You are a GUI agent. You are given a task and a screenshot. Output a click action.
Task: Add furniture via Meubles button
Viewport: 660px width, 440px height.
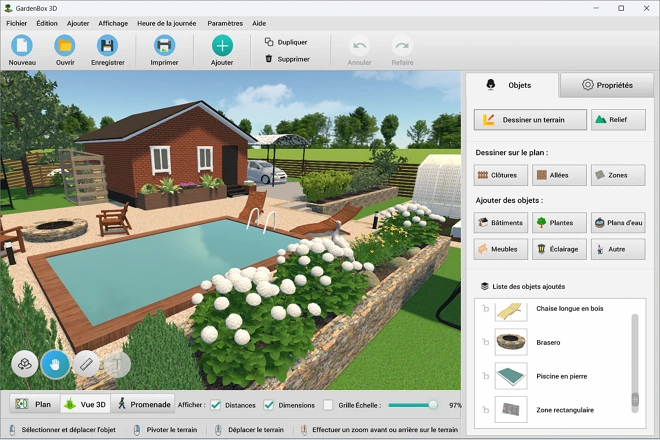[x=500, y=249]
